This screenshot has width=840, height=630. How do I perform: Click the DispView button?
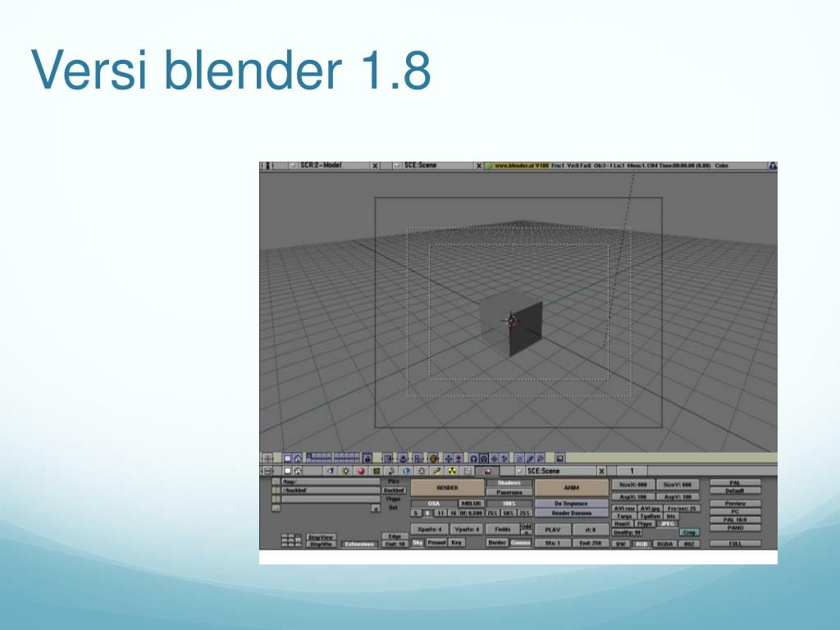(x=322, y=537)
